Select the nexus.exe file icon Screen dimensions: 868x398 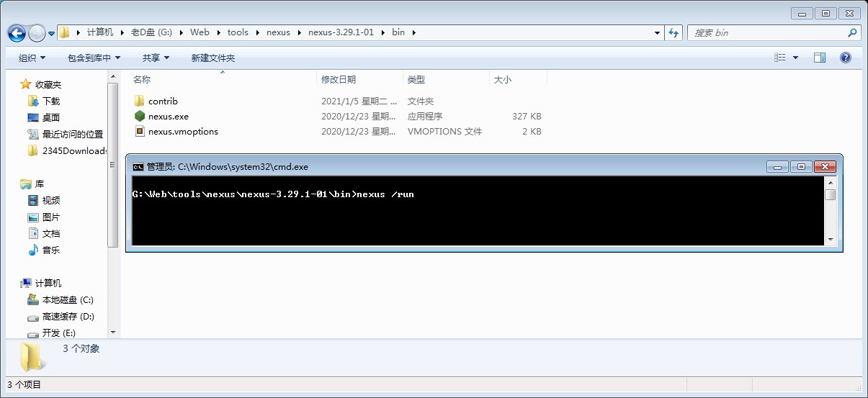140,116
